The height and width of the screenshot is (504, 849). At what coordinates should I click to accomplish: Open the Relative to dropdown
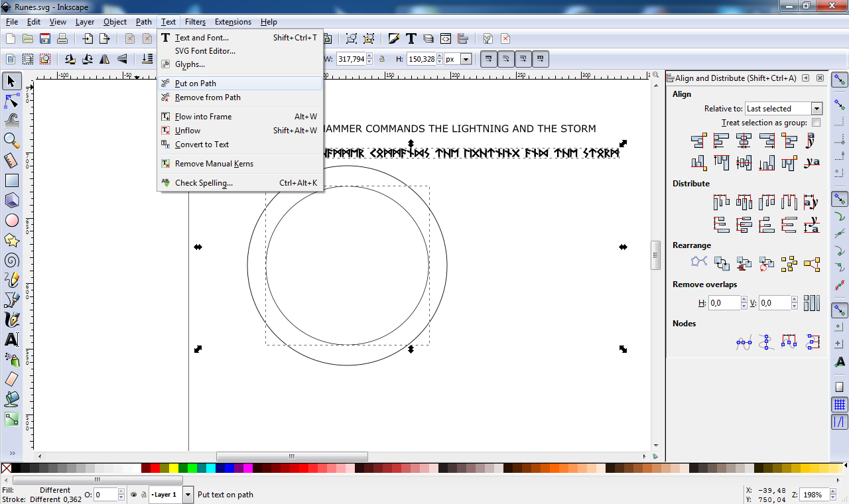pyautogui.click(x=783, y=108)
